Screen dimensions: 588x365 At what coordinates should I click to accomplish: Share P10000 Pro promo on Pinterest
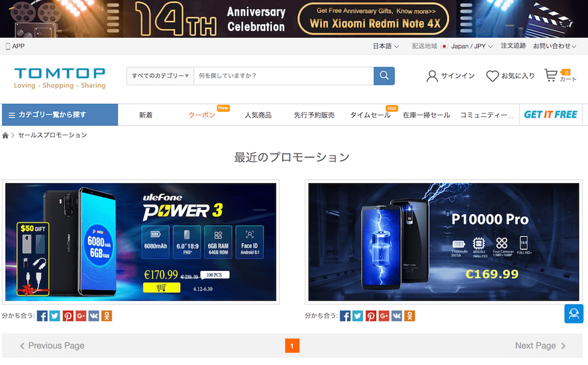[x=371, y=316]
